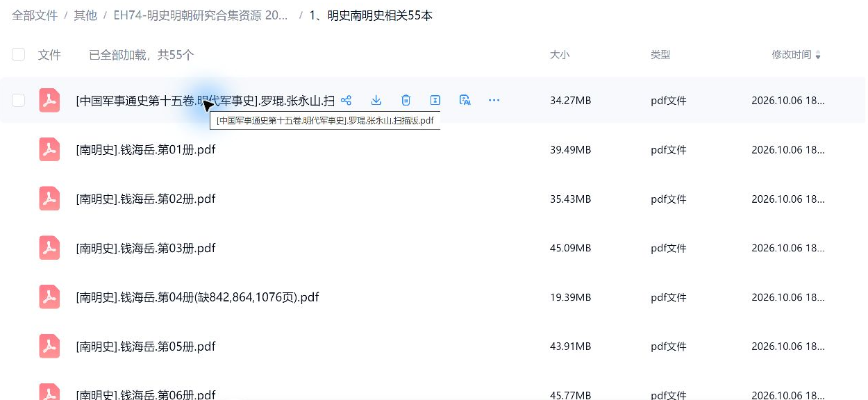This screenshot has height=400, width=868.
Task: Click size value 39.49MB
Action: click(x=571, y=150)
